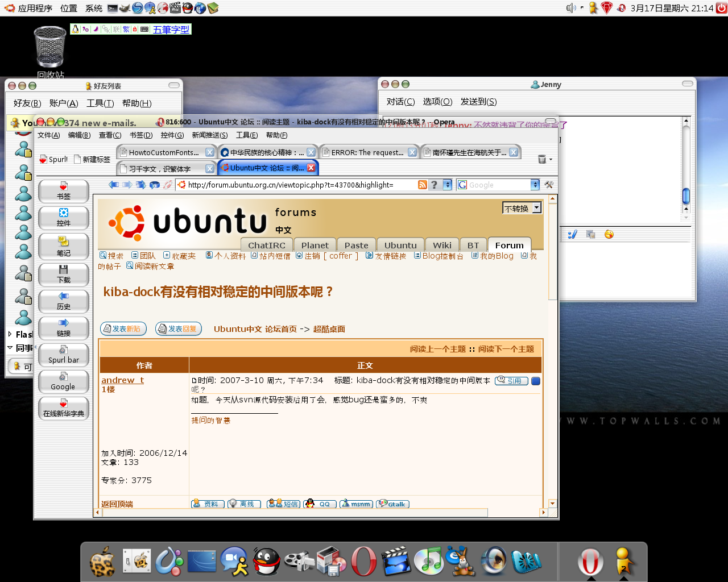728x582 pixels.
Task: Click the page's vertical scrollbar thumb
Action: (x=553, y=251)
